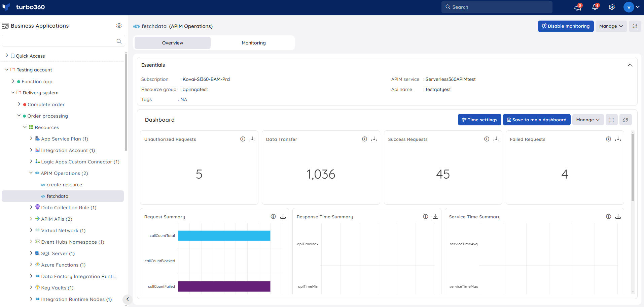Collapse the Order processing node
This screenshot has width=644, height=307.
pos(19,116)
